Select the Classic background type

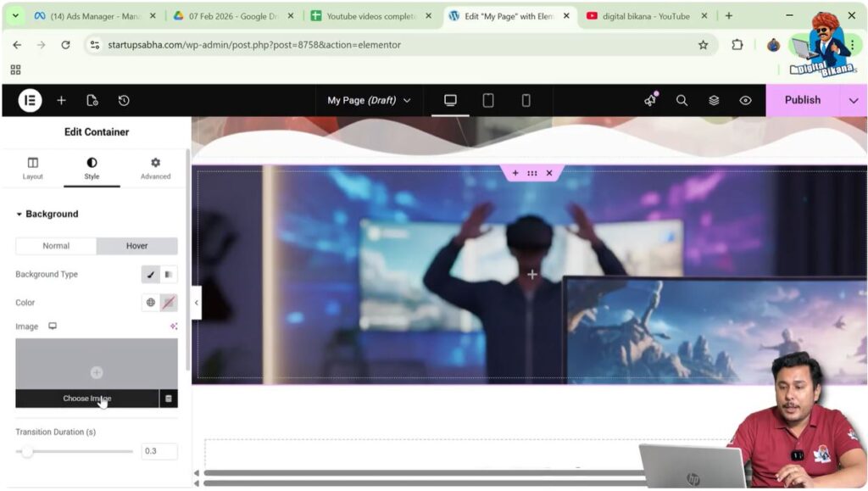pyautogui.click(x=151, y=274)
